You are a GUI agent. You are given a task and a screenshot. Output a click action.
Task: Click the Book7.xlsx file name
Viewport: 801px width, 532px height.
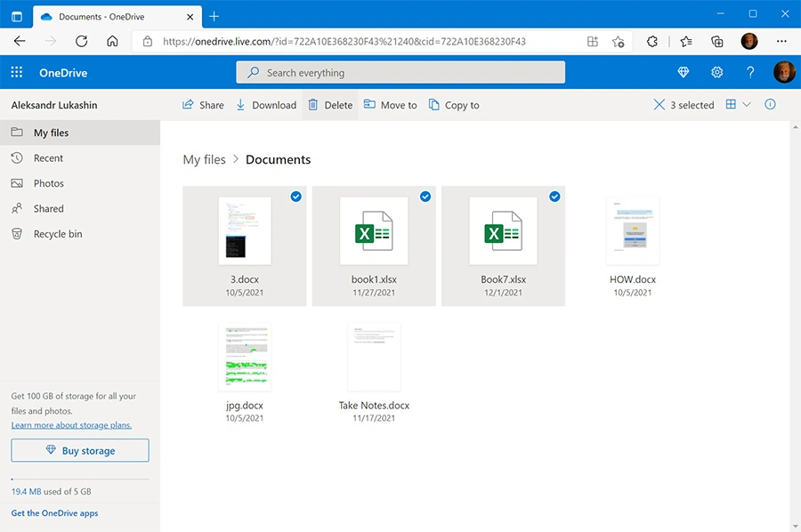coord(503,279)
